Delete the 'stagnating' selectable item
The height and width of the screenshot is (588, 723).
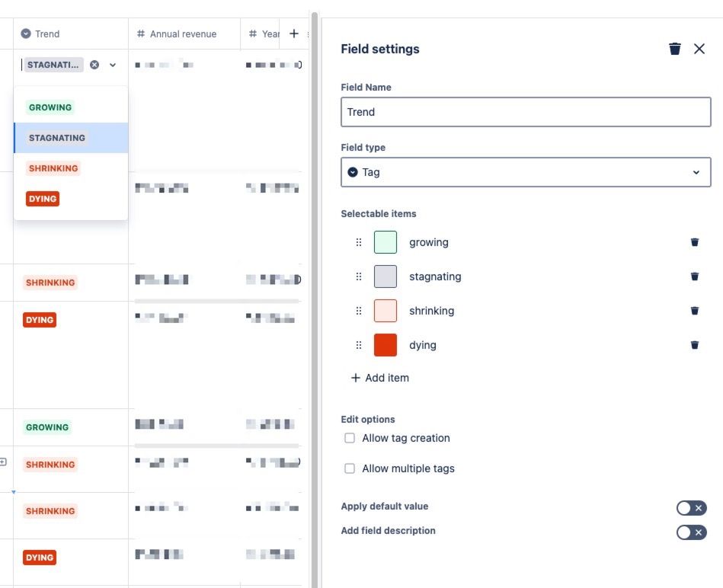694,276
